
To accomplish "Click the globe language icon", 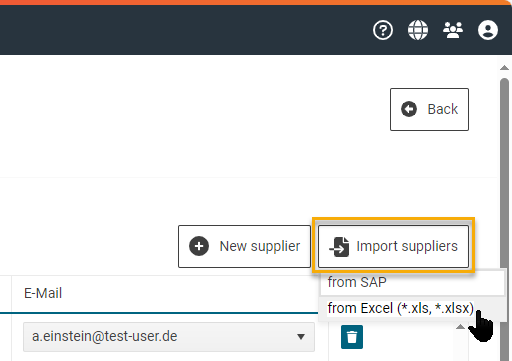I will tap(418, 30).
